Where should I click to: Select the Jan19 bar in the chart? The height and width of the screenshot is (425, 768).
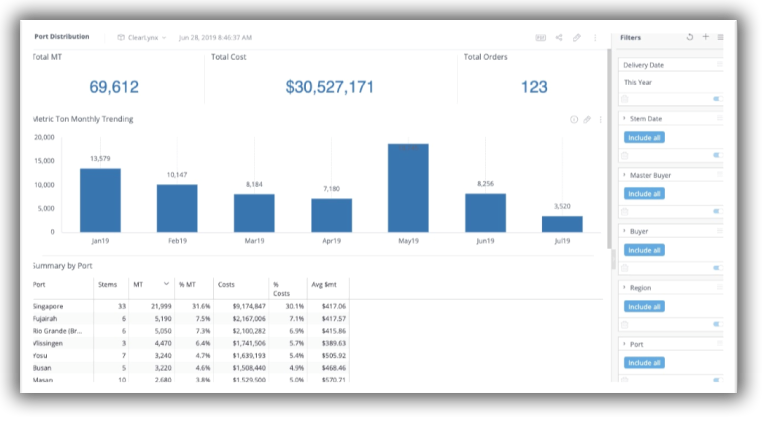click(x=100, y=200)
